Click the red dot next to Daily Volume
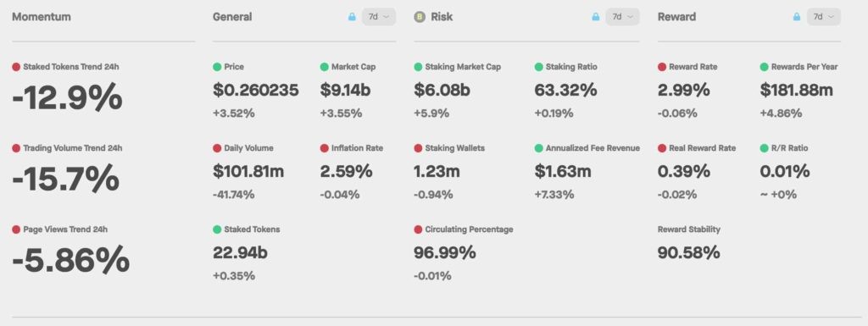Screen dimensions: 868x326 pos(217,148)
